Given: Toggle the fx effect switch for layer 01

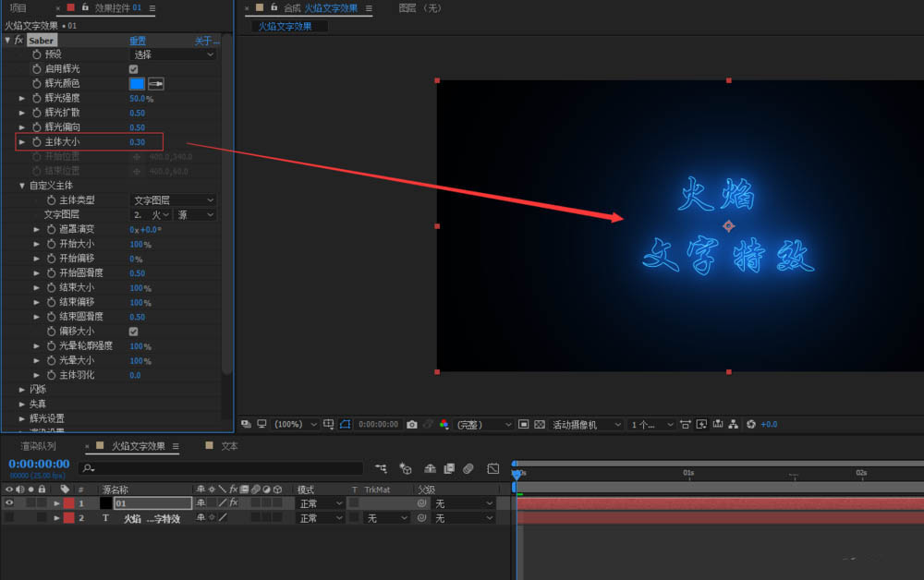Looking at the screenshot, I should (234, 502).
